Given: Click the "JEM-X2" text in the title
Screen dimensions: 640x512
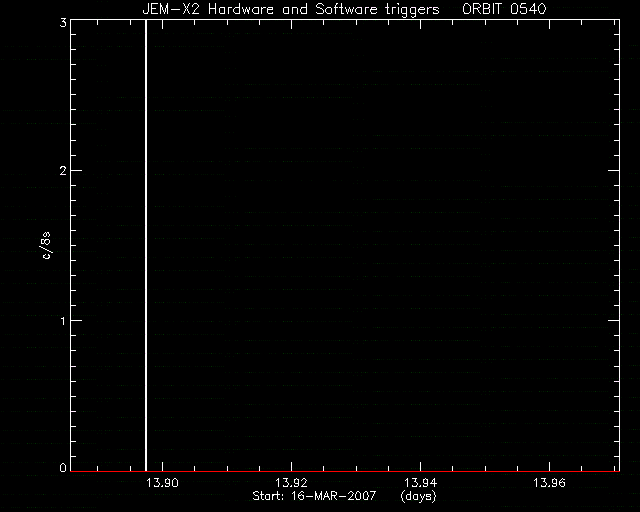Looking at the screenshot, I should pos(171,9).
